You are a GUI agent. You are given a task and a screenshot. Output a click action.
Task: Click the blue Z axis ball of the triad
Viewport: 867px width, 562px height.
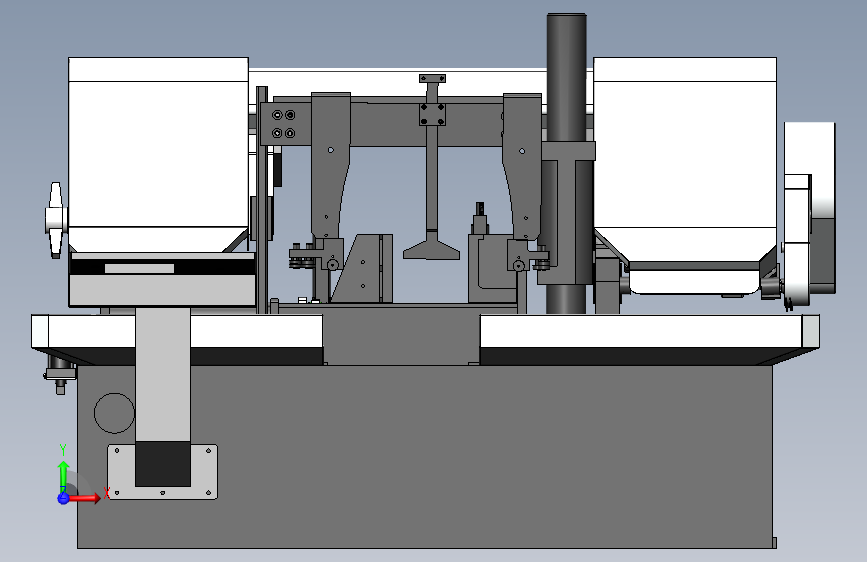pos(63,498)
